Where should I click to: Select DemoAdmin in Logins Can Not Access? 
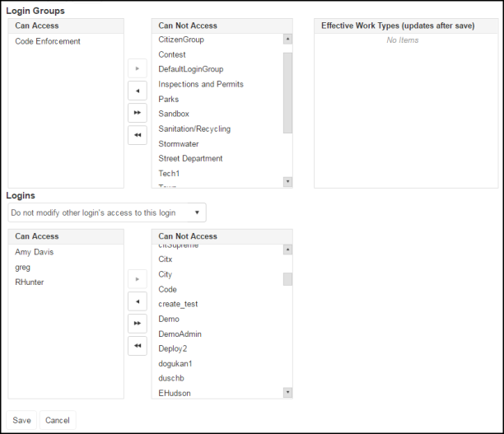tap(180, 334)
